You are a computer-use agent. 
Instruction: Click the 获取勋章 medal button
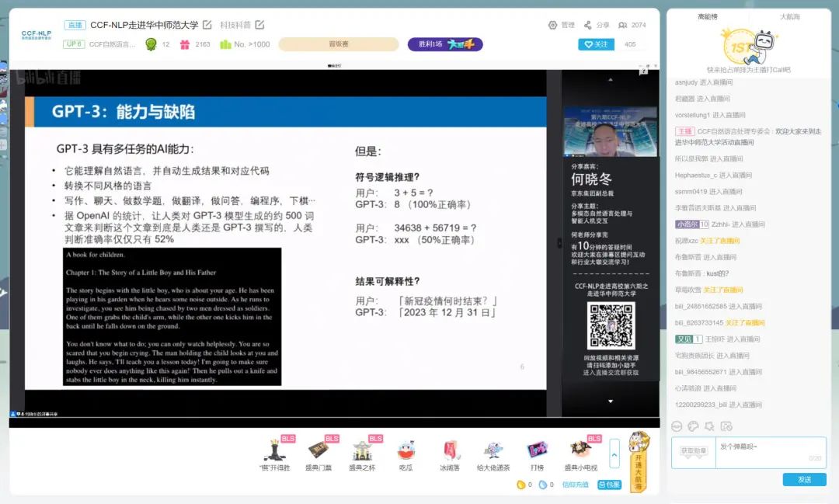(x=694, y=451)
